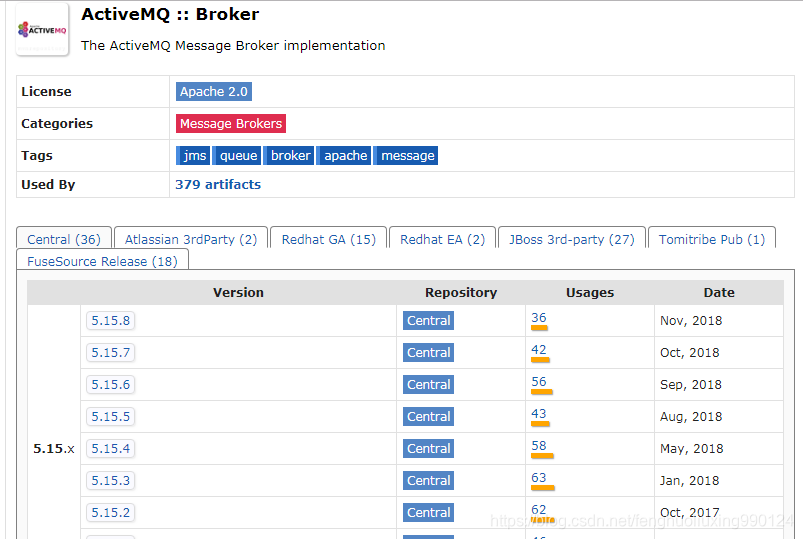Image resolution: width=803 pixels, height=539 pixels.
Task: Switch to the FuseSource Release (18) tab
Action: point(102,261)
